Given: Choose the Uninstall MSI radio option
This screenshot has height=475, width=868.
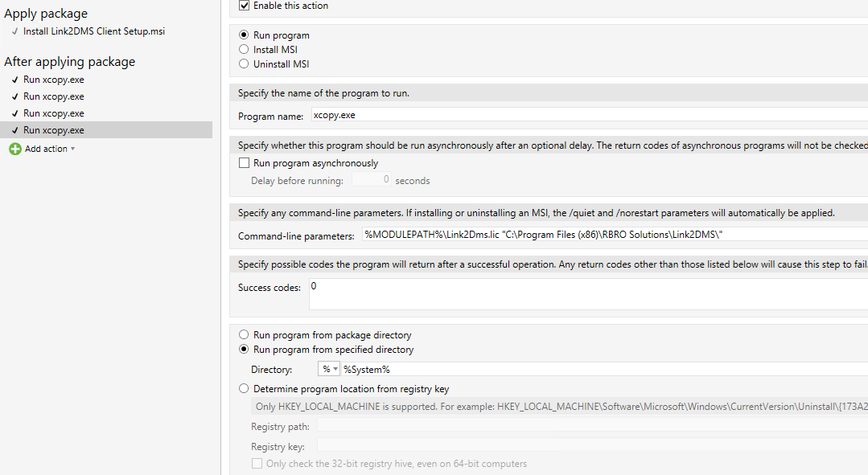Looking at the screenshot, I should 244,63.
